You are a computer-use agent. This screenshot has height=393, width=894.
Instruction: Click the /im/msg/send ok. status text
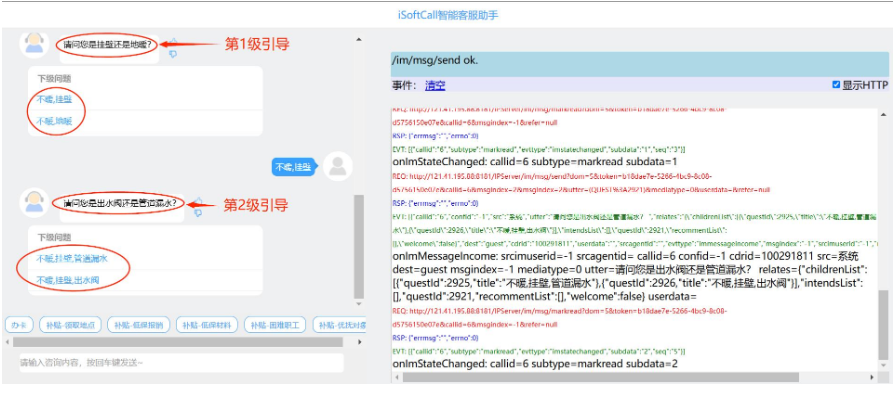(x=435, y=60)
